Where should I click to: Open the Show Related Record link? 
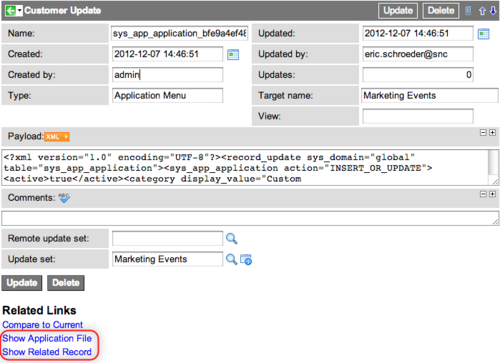[47, 352]
